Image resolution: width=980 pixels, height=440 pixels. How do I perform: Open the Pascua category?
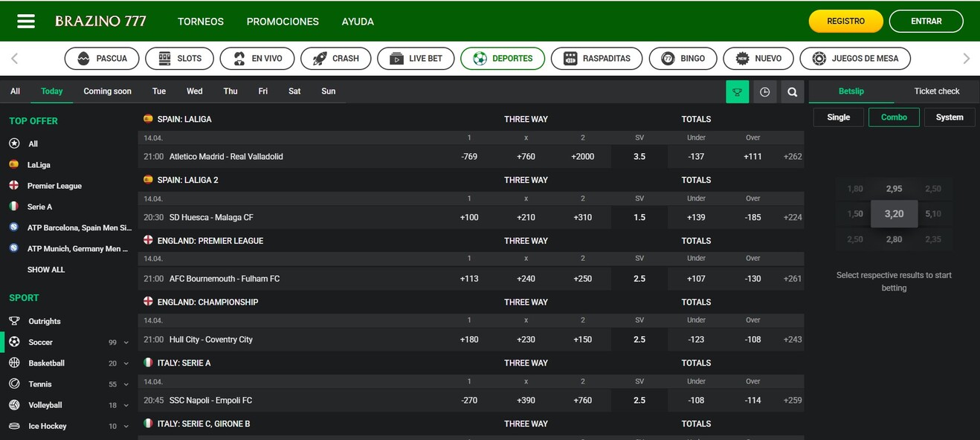102,58
